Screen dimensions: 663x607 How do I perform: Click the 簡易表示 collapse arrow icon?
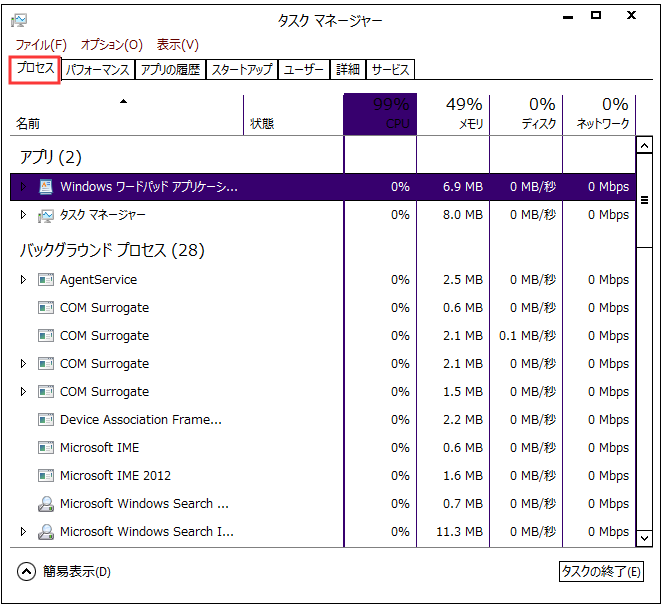(26, 572)
